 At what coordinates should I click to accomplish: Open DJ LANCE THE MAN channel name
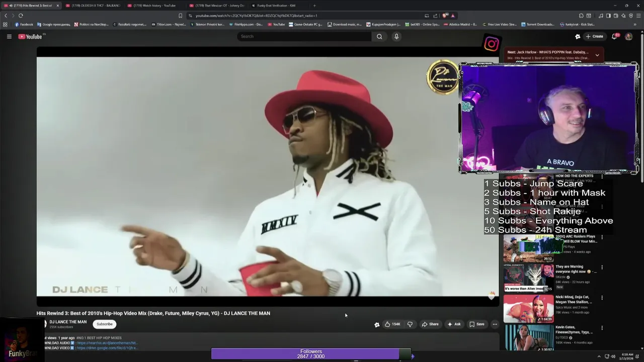coord(68,322)
